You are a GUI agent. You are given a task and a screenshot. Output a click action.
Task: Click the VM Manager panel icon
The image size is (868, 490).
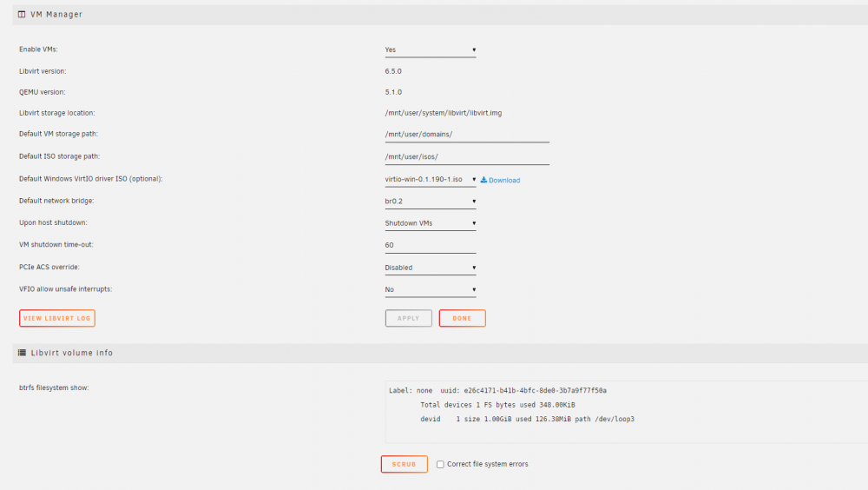click(x=22, y=15)
